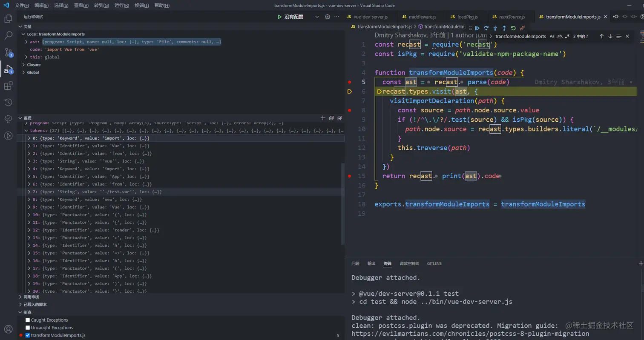The image size is (644, 340).
Task: Select watch token row '0: Keyword import'
Action: [181, 138]
